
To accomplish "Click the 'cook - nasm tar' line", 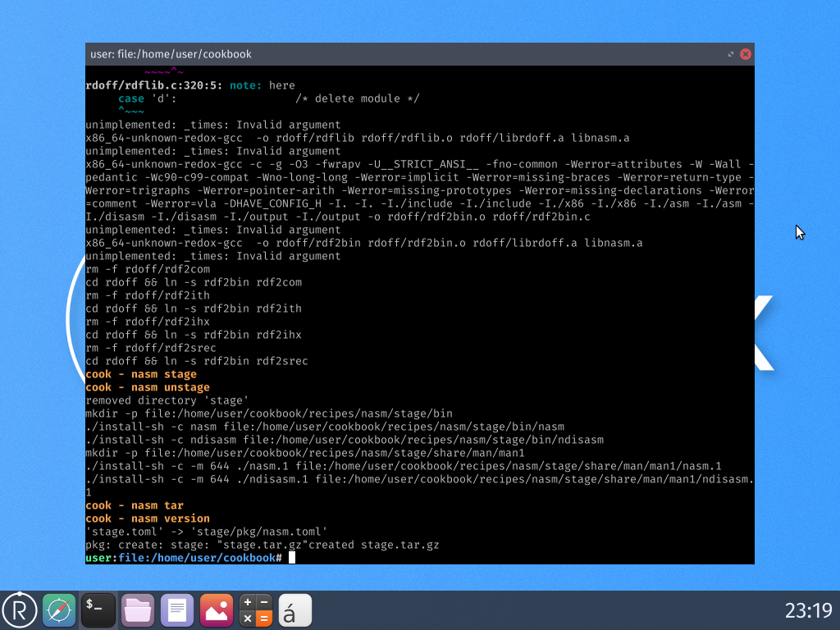I will click(135, 505).
